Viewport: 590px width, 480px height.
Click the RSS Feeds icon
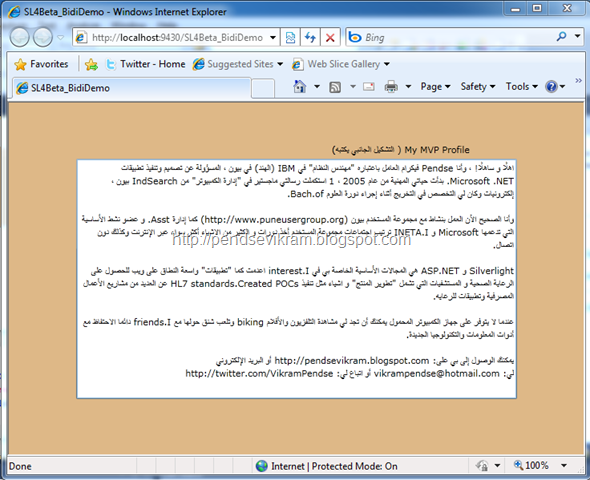335,87
